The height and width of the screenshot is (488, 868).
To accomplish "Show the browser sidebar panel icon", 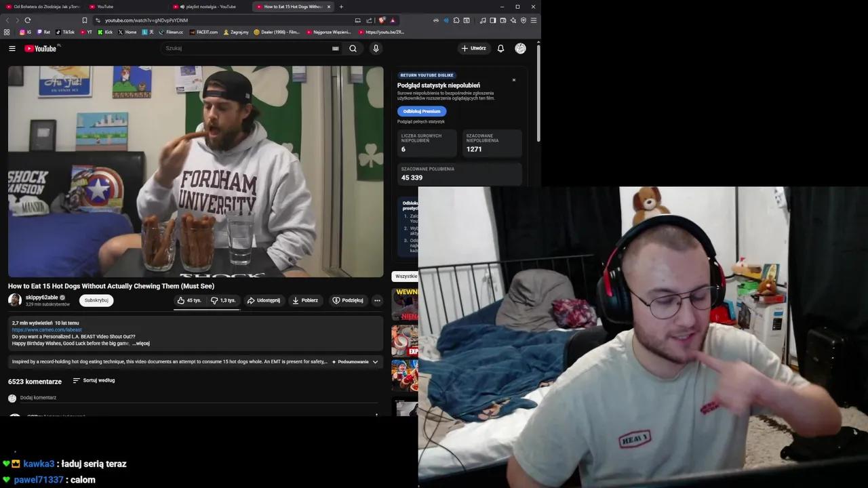I will tap(493, 20).
